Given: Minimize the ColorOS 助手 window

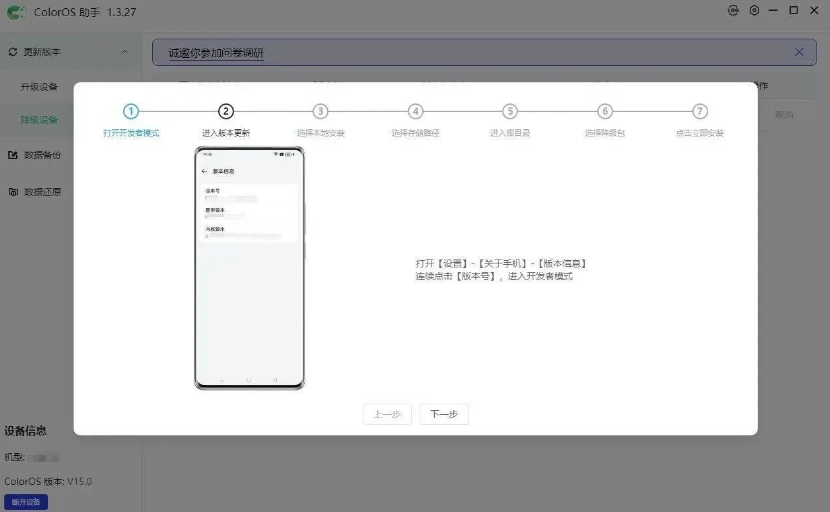Looking at the screenshot, I should point(773,11).
